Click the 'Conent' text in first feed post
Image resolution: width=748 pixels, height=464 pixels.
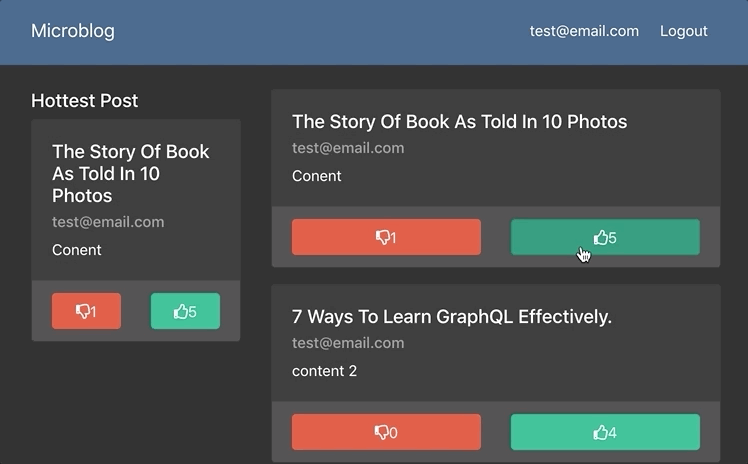coord(316,176)
